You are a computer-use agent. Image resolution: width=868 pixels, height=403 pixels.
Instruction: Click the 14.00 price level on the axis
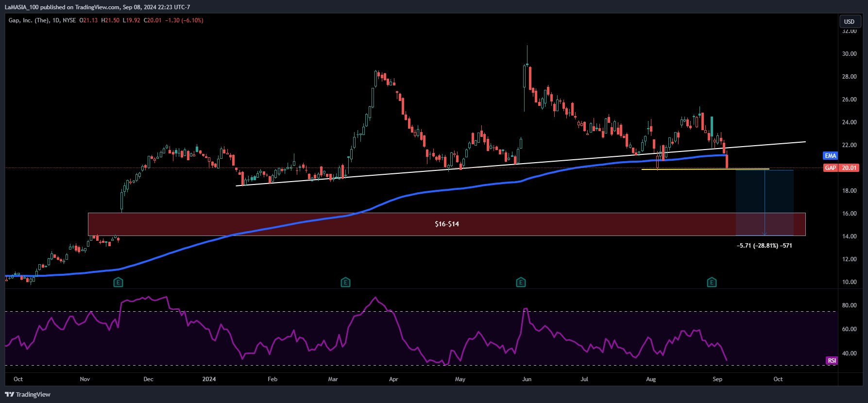coord(850,236)
